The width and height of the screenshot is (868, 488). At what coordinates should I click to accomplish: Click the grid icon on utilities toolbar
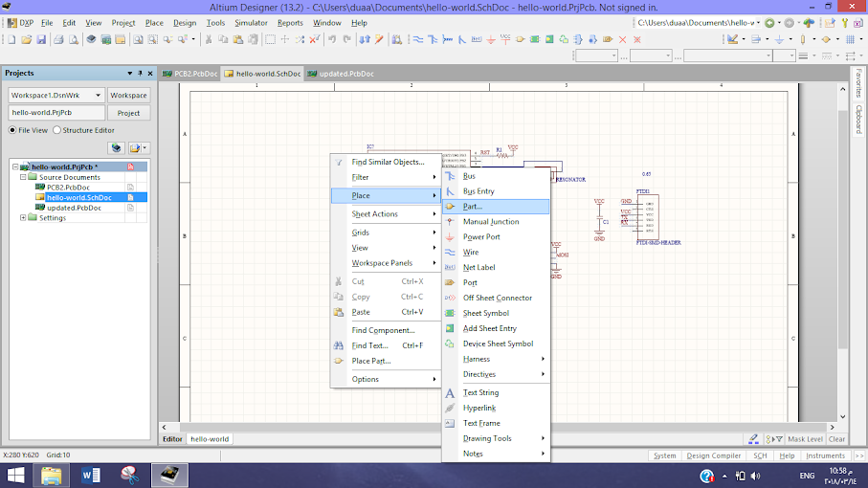850,39
